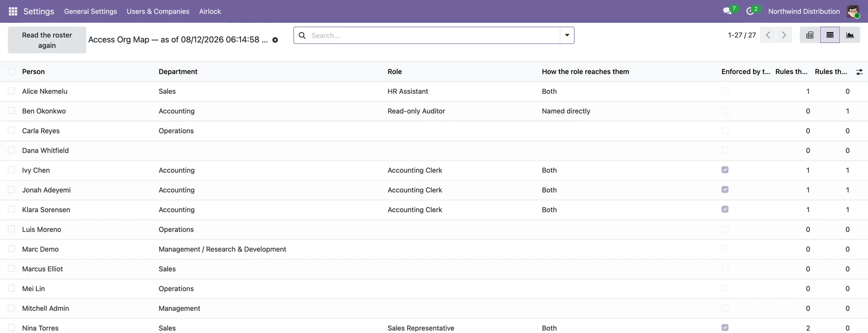Open the gear actions menu beside title

[275, 40]
